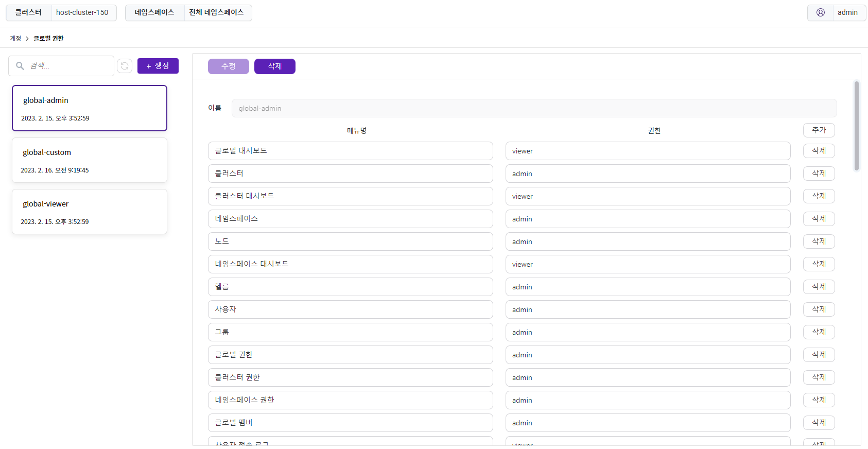Click the refresh icon next to search

point(125,66)
